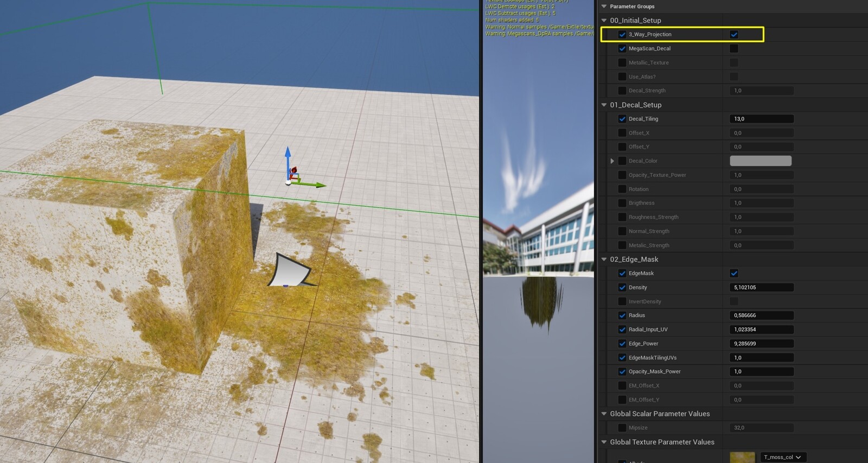Disable the Edge_Power override checkbox
Screen dimensions: 868x463
[622, 344]
